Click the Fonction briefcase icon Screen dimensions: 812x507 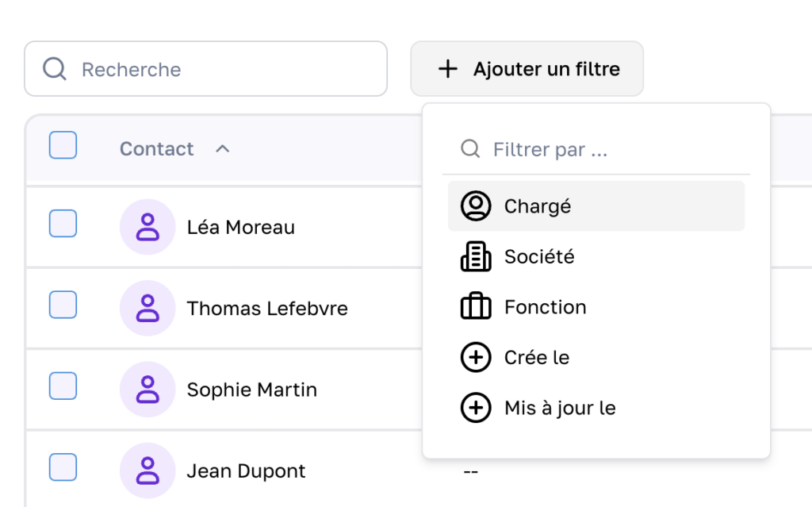click(x=476, y=307)
